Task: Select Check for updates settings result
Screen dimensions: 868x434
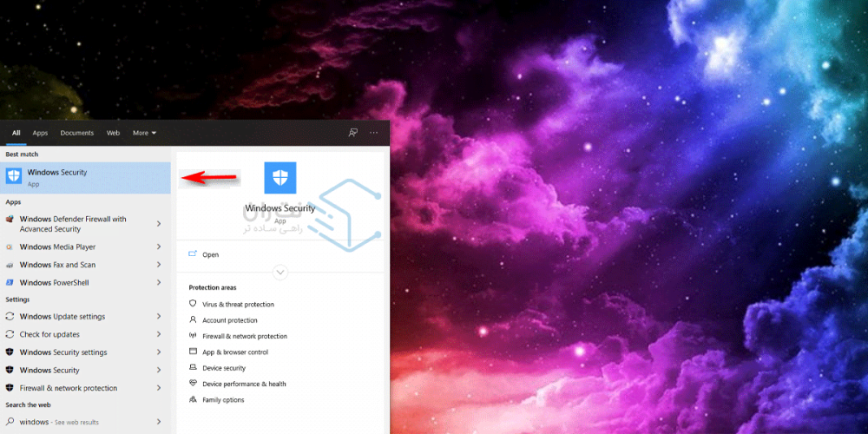Action: pos(49,334)
